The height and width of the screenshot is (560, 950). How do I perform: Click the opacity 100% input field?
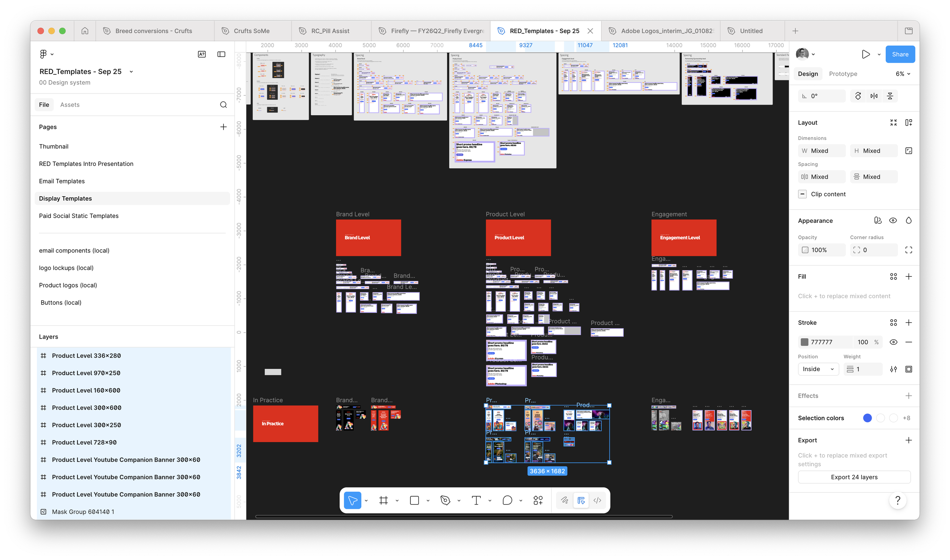822,250
